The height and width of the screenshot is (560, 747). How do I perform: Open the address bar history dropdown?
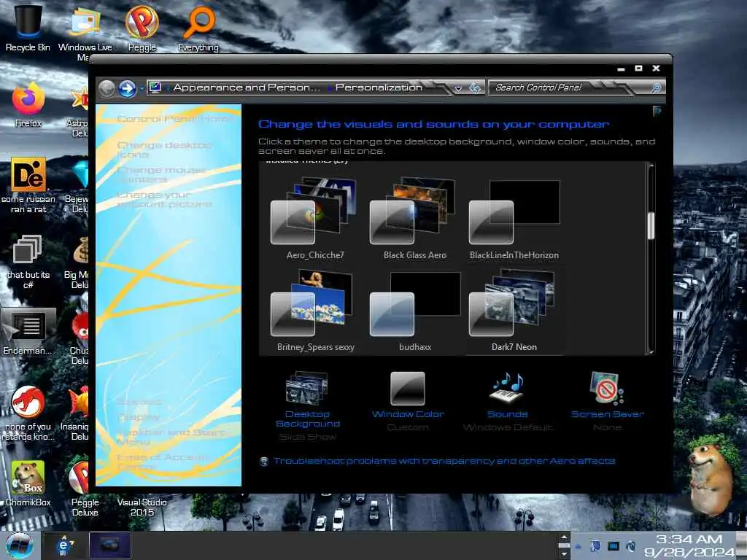click(458, 88)
